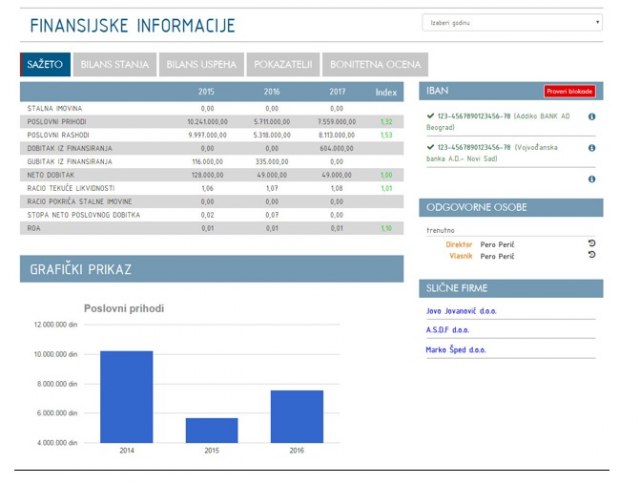
Task: Open Jovo Jovanović d.o.o. company link
Action: point(461,310)
